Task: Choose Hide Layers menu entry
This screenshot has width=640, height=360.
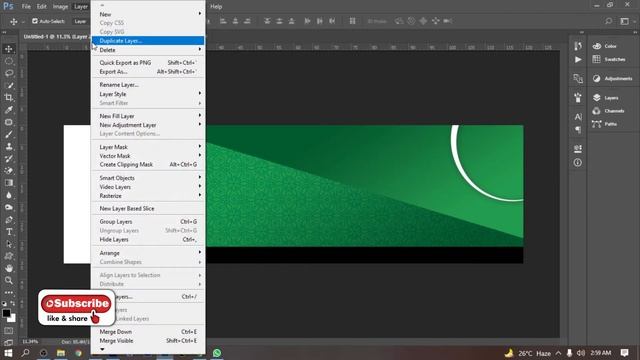Action: point(148,240)
